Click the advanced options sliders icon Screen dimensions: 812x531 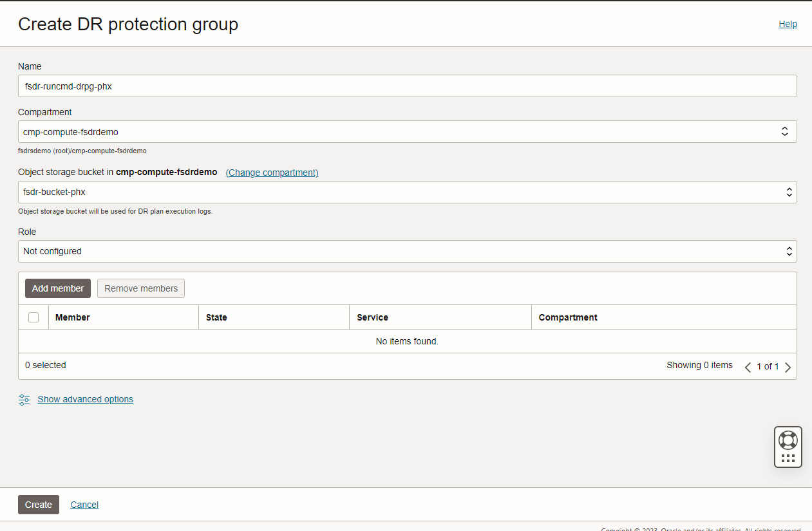click(x=24, y=400)
